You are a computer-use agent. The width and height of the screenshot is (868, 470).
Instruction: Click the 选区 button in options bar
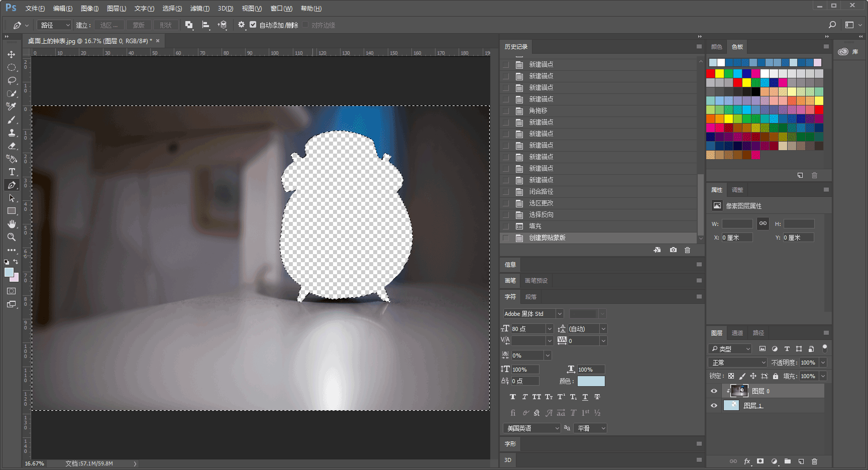pos(108,25)
